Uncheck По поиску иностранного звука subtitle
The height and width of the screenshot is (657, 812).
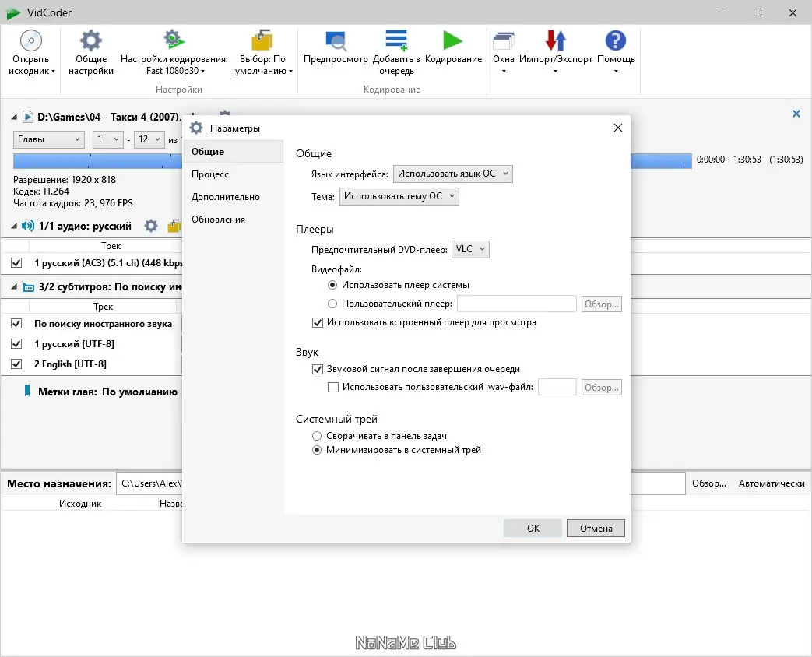click(x=16, y=324)
